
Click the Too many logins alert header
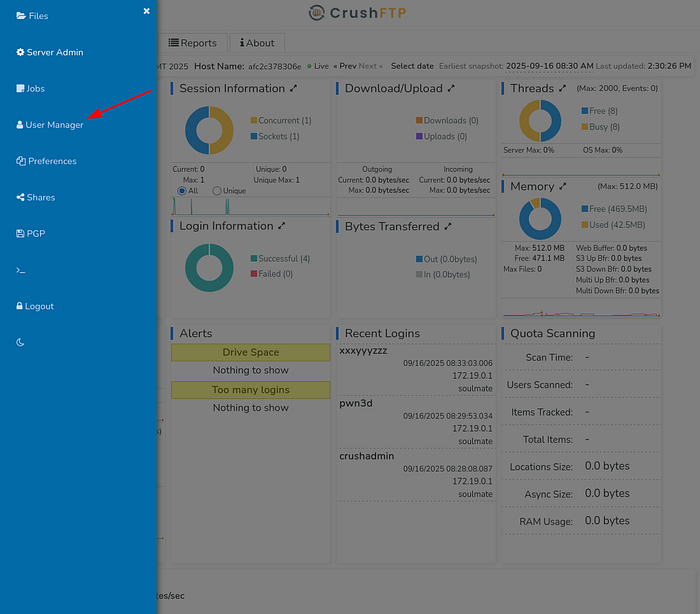[250, 390]
